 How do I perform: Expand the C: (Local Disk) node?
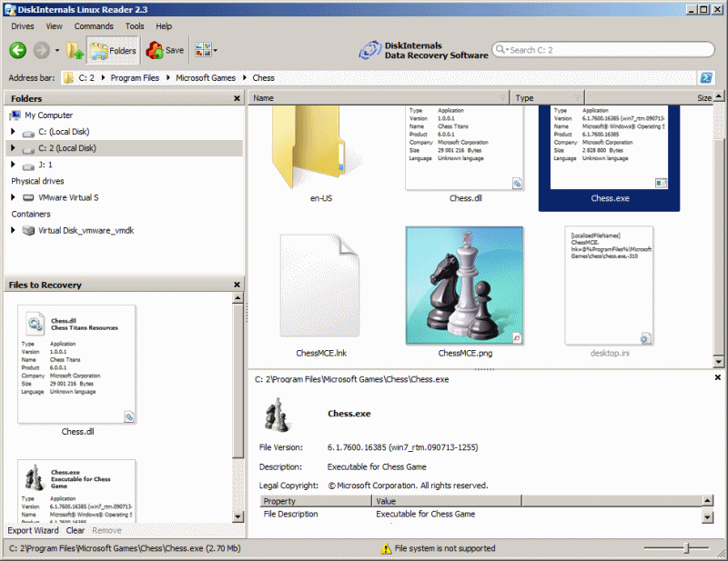pyautogui.click(x=13, y=131)
